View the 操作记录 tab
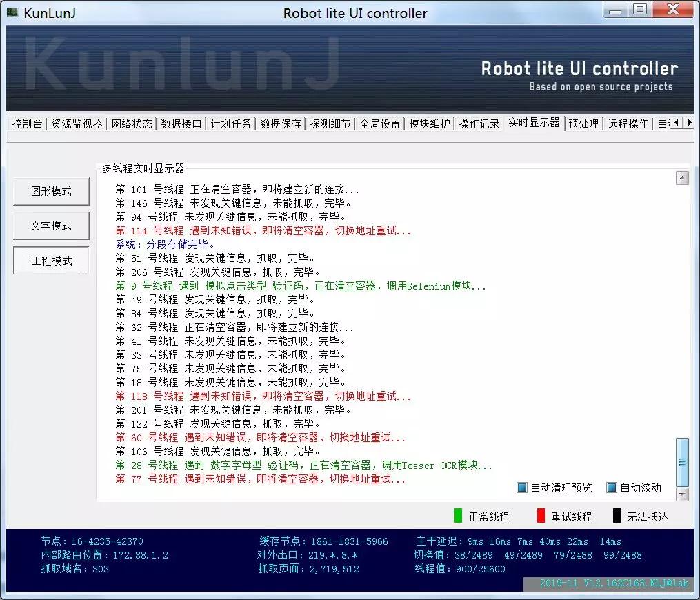The width and height of the screenshot is (700, 600). click(479, 124)
